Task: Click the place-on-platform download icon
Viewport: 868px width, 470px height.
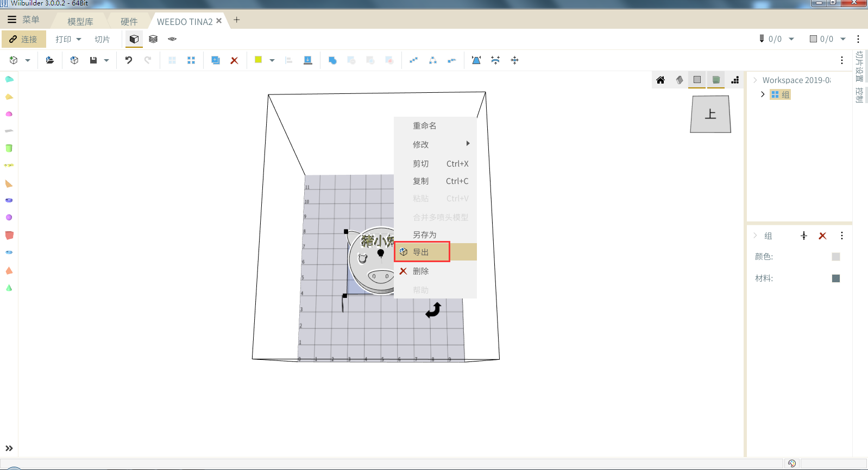Action: pos(308,60)
